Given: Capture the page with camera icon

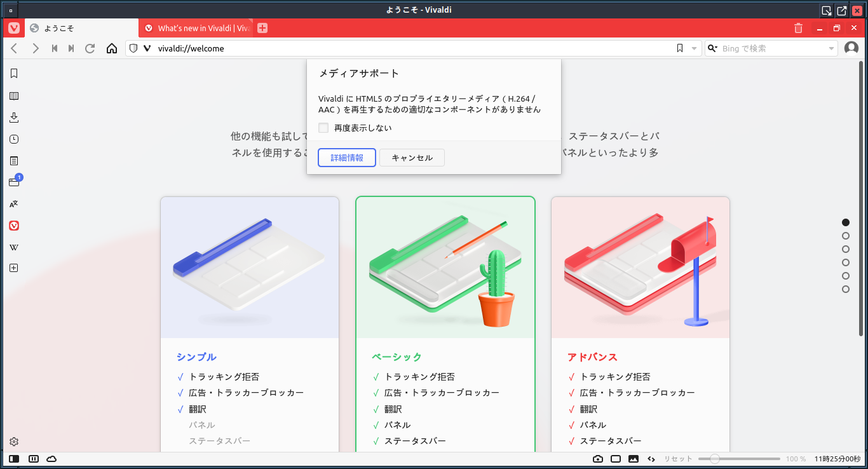Looking at the screenshot, I should click(598, 459).
